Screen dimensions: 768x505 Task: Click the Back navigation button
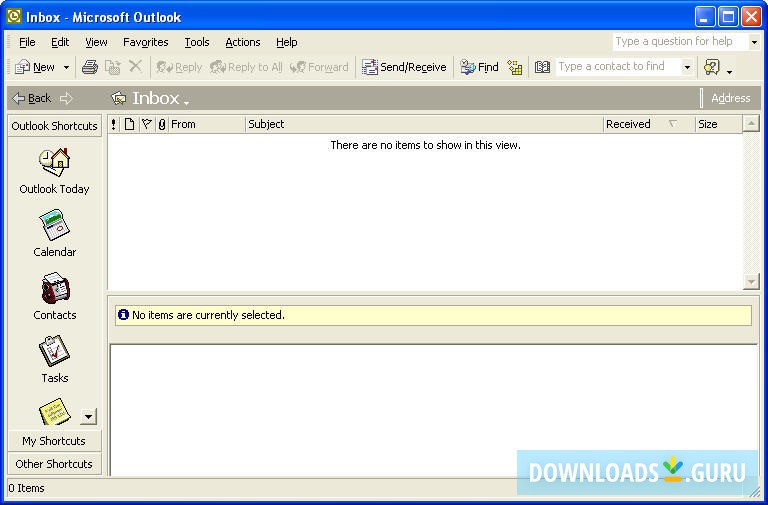32,98
